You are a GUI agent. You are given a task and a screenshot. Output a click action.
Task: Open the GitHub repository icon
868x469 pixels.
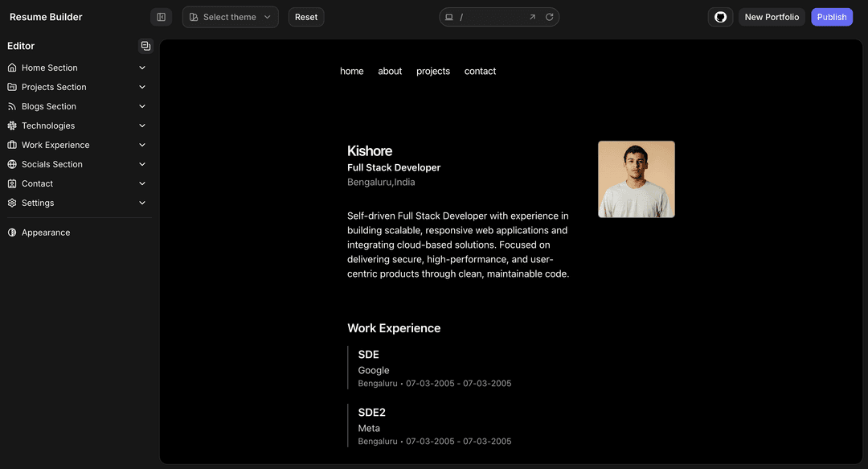720,17
